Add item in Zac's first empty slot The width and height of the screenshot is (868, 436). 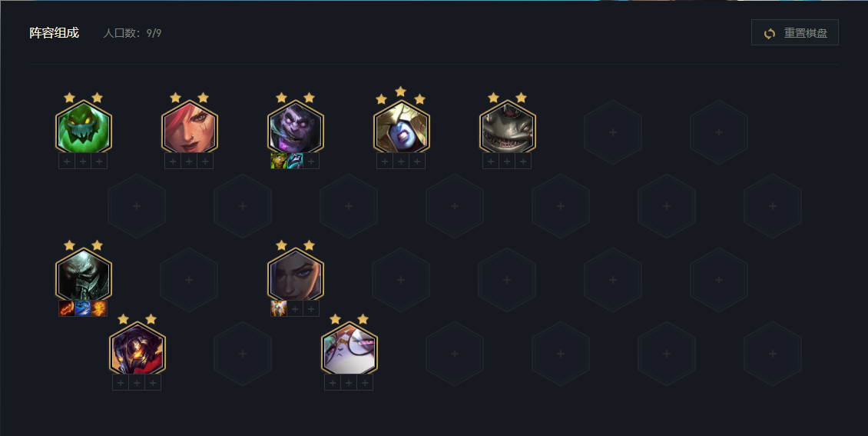click(x=67, y=161)
